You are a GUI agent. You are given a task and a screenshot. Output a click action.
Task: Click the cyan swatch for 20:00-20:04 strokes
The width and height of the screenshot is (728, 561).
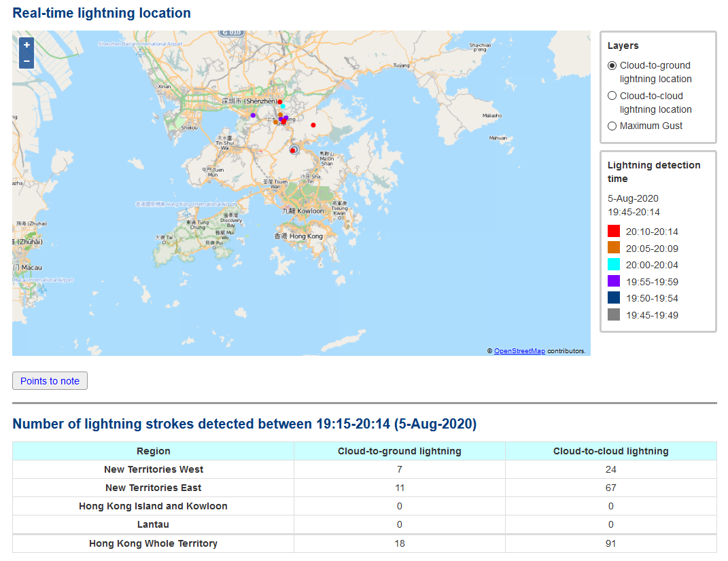tap(613, 265)
